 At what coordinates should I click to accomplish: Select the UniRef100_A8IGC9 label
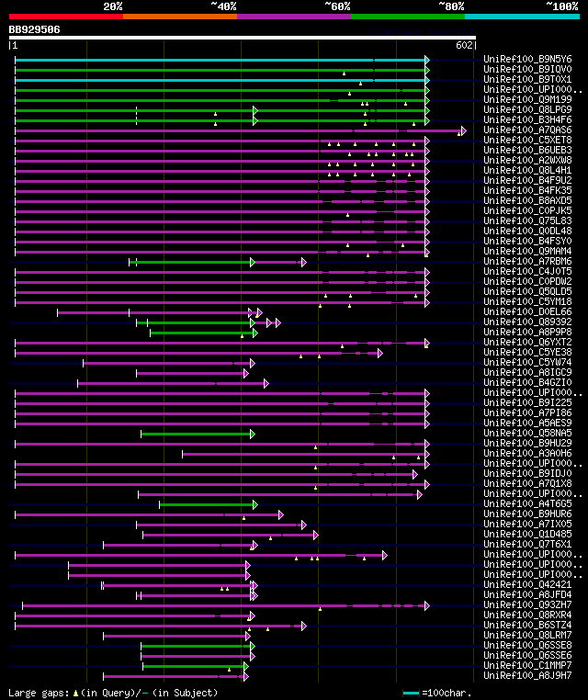point(527,372)
